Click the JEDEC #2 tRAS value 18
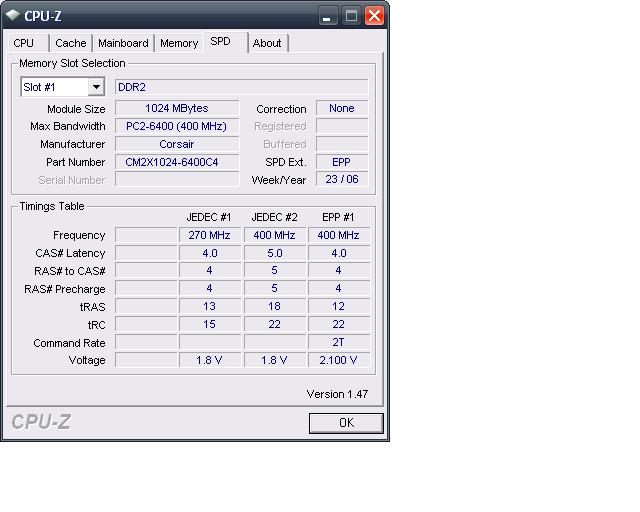 pos(274,306)
